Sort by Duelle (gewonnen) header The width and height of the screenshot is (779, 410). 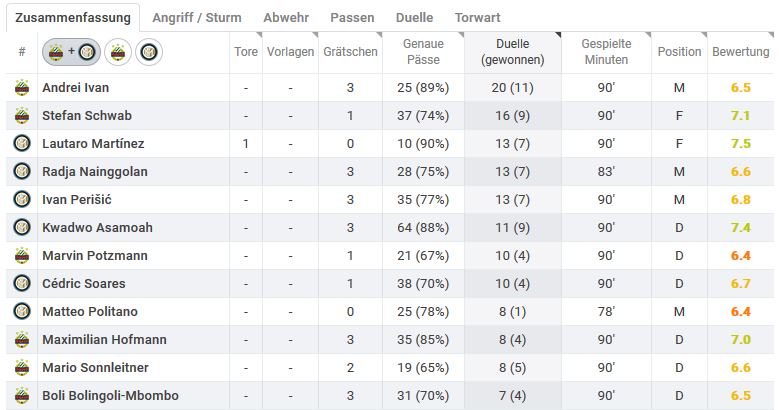pos(513,52)
